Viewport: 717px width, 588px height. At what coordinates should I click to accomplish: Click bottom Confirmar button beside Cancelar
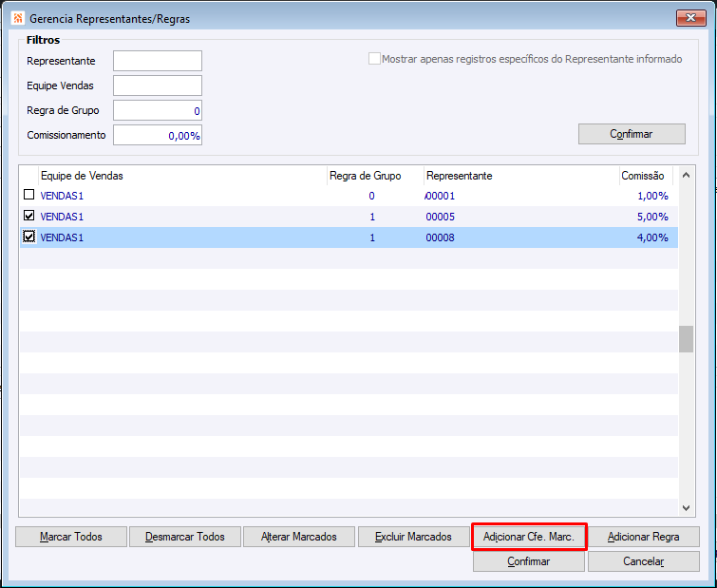pos(529,561)
